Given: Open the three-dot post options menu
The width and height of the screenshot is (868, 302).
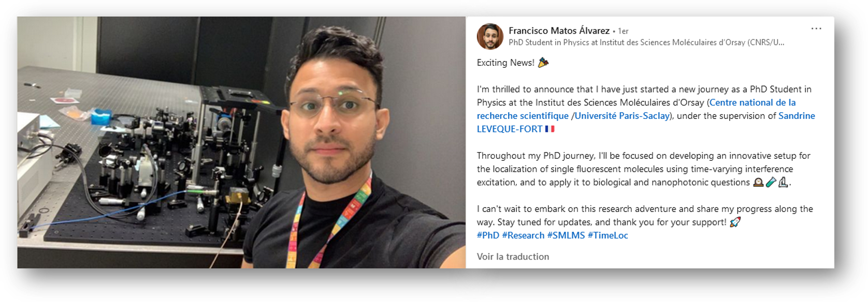Looking at the screenshot, I should [x=816, y=28].
